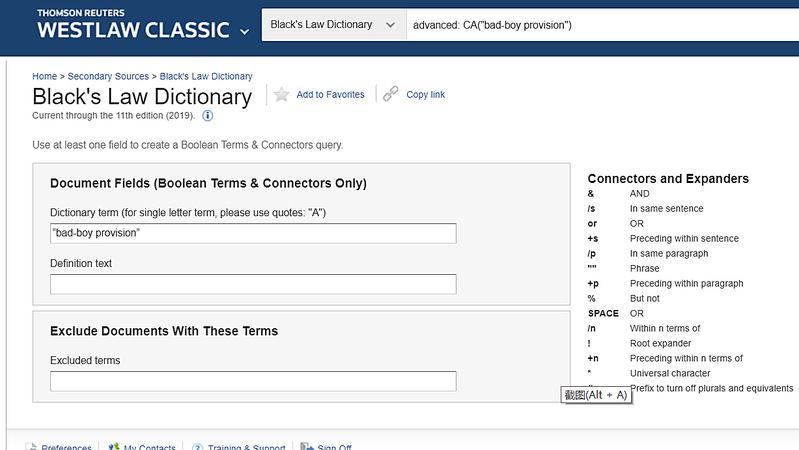Open the Black's Law Dictionary content selector
This screenshot has width=799, height=450.
point(331,25)
